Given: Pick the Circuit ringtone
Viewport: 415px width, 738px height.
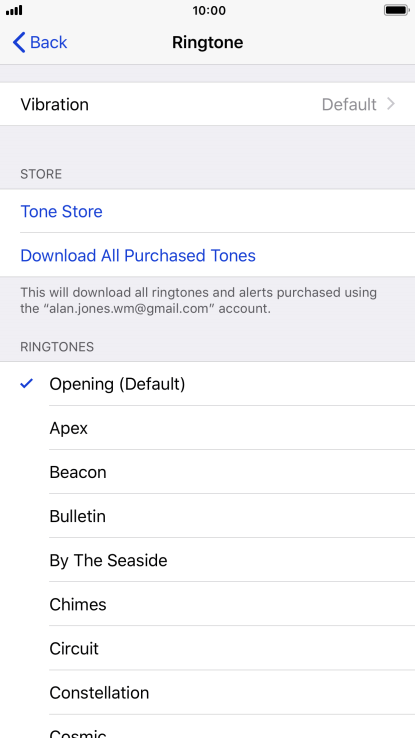Looking at the screenshot, I should (x=208, y=649).
